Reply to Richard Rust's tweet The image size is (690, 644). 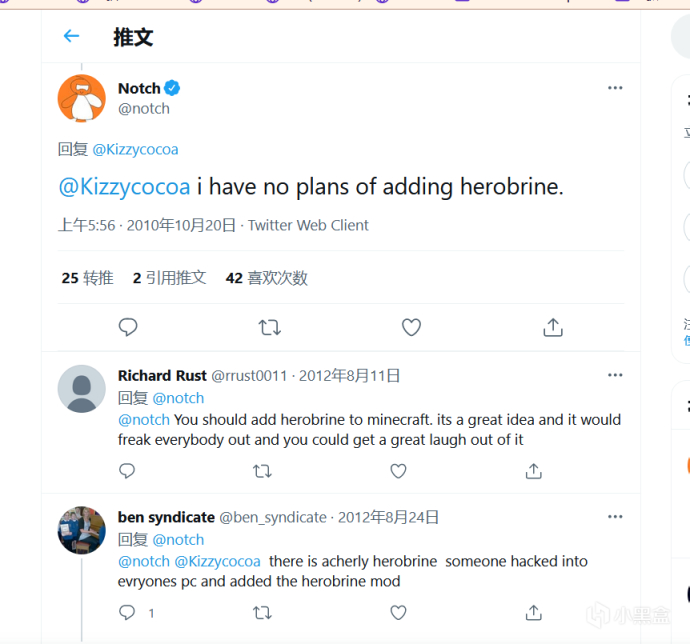pos(127,470)
